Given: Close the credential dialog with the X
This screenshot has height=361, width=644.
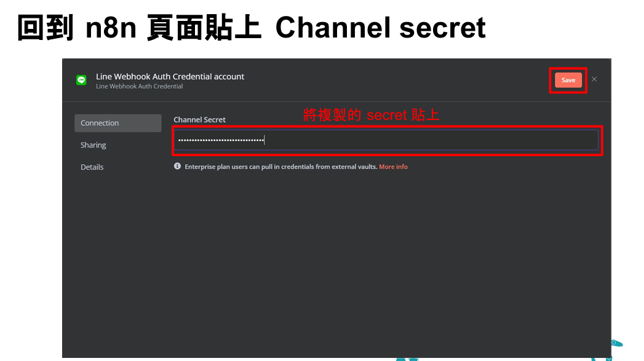Looking at the screenshot, I should [594, 79].
